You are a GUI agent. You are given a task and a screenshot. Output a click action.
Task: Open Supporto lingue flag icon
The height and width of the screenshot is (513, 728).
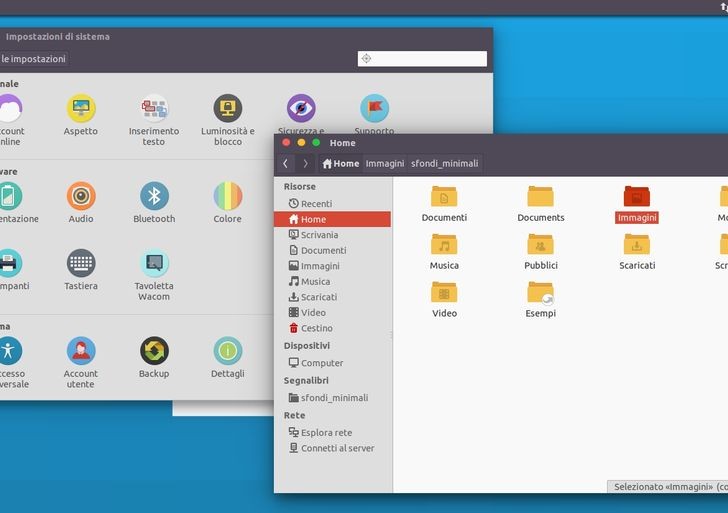click(x=374, y=108)
